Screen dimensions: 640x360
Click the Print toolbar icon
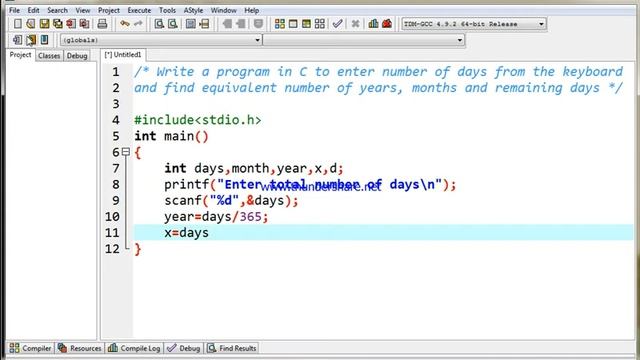pos(102,24)
